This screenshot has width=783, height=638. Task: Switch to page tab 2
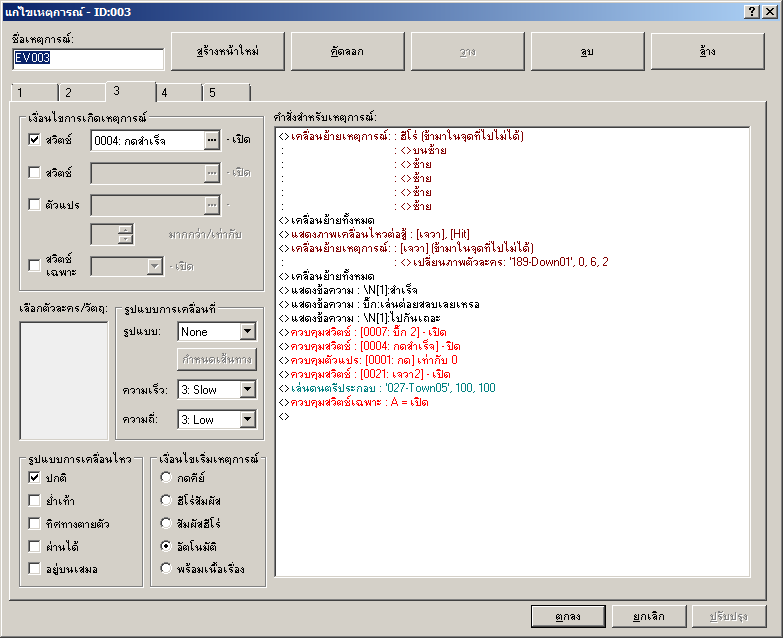tap(82, 92)
